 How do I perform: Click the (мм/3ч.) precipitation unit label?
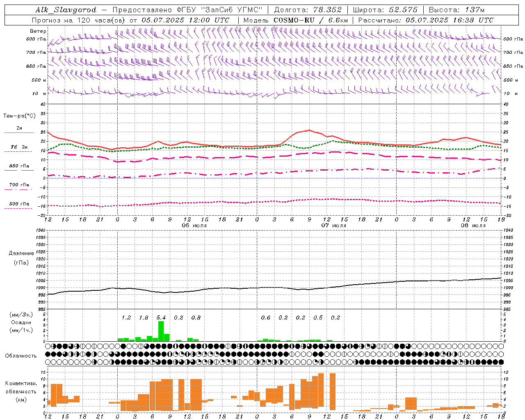coord(21,315)
